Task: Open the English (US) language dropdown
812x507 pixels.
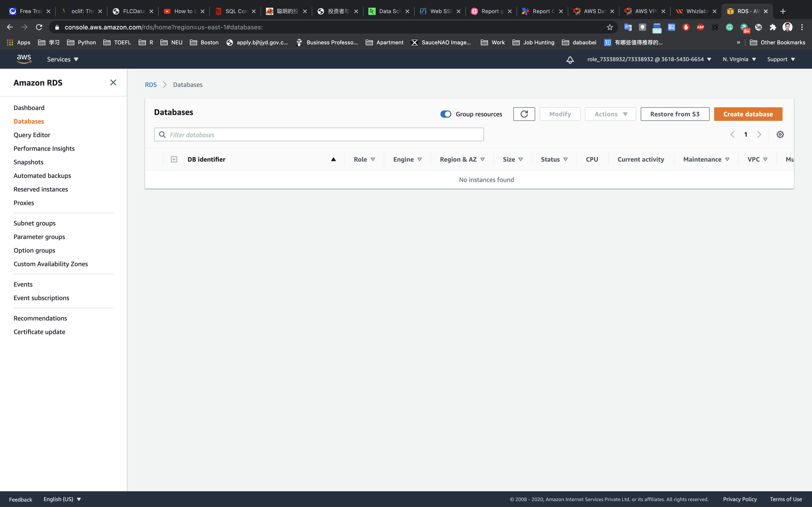Action: (62, 499)
